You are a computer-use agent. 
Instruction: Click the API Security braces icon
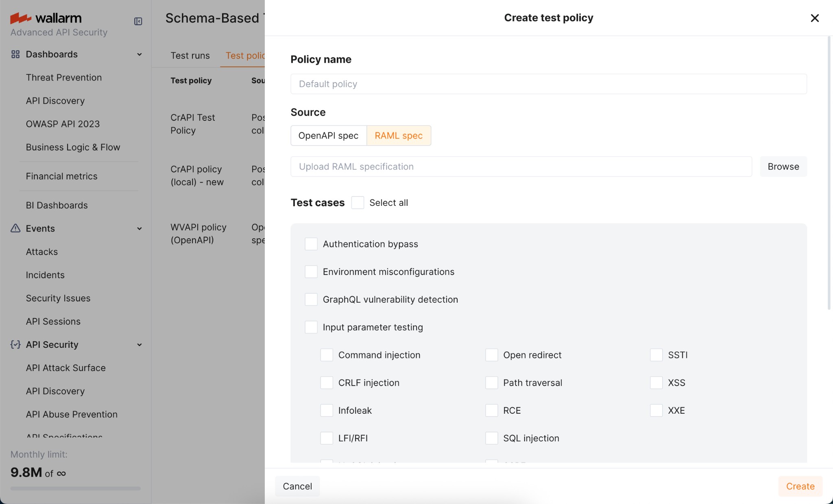(15, 345)
